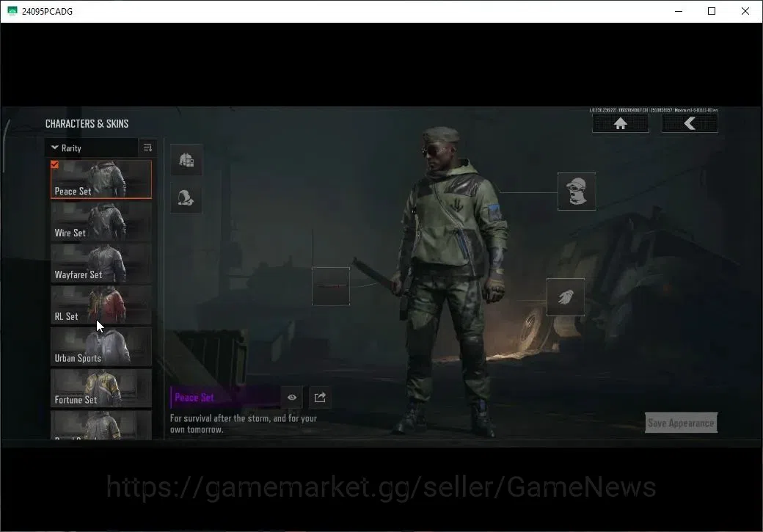The width and height of the screenshot is (763, 532).
Task: Go to the home screen icon
Action: point(620,123)
